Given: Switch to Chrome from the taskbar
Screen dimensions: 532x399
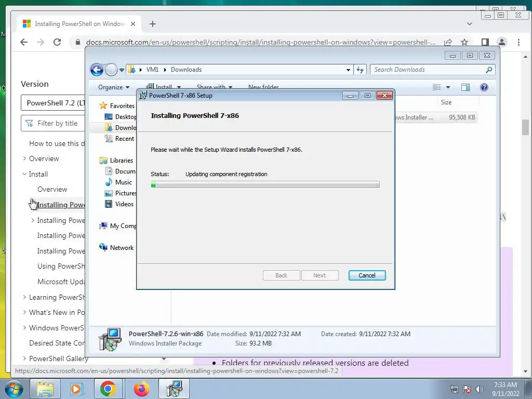Looking at the screenshot, I should coord(108,389).
